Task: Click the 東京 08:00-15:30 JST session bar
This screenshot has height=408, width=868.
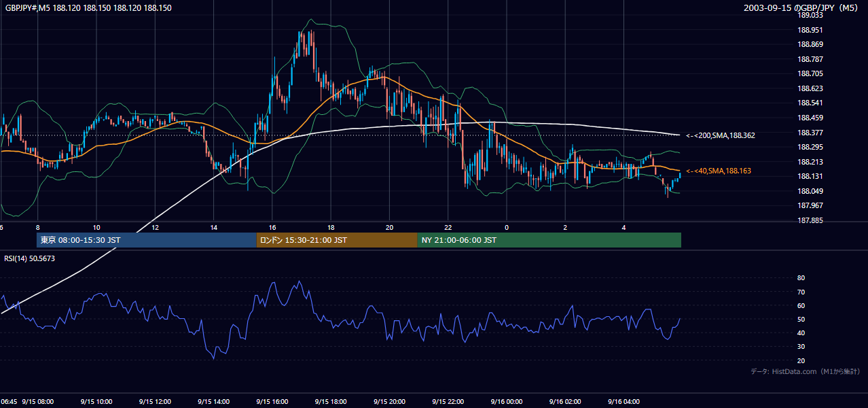Action: click(146, 240)
